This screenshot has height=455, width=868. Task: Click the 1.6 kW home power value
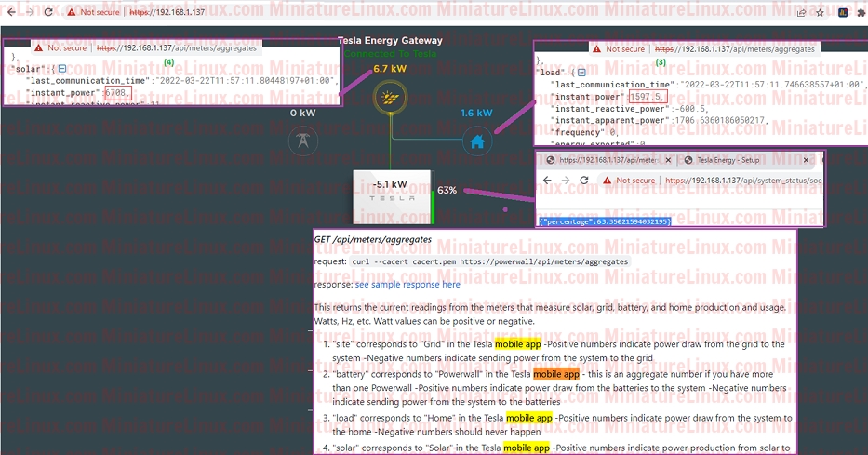(x=476, y=113)
